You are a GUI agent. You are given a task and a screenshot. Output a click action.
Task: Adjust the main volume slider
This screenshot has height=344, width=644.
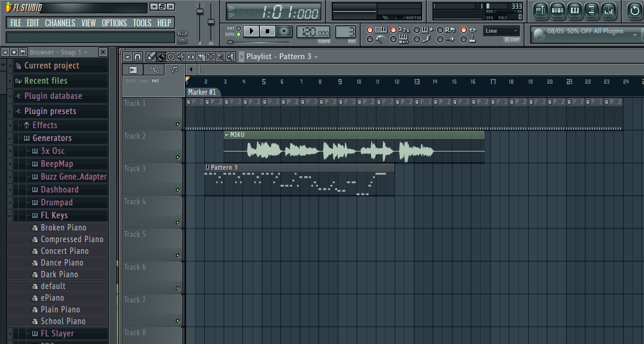200,12
